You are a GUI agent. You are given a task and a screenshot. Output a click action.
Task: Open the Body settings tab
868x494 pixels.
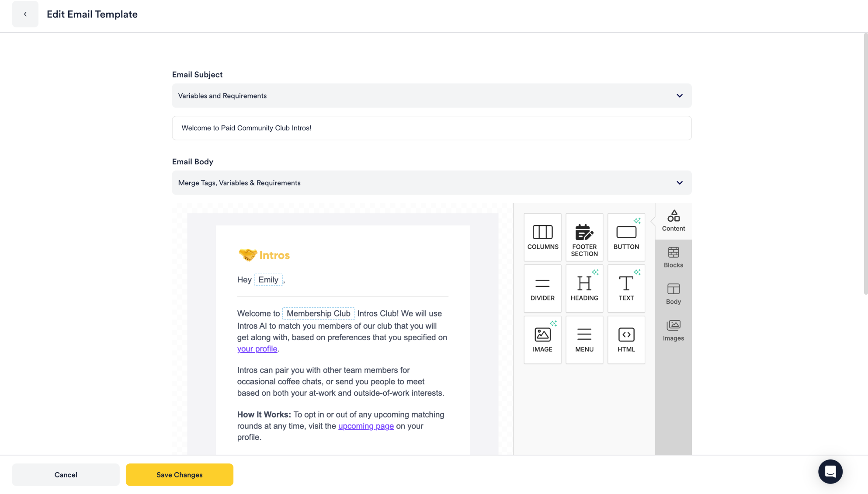point(673,294)
